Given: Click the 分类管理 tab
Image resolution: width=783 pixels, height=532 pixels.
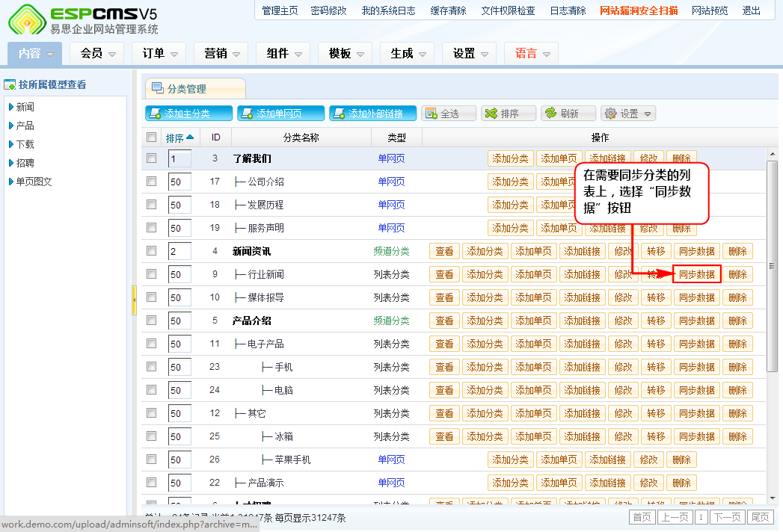Looking at the screenshot, I should [194, 88].
